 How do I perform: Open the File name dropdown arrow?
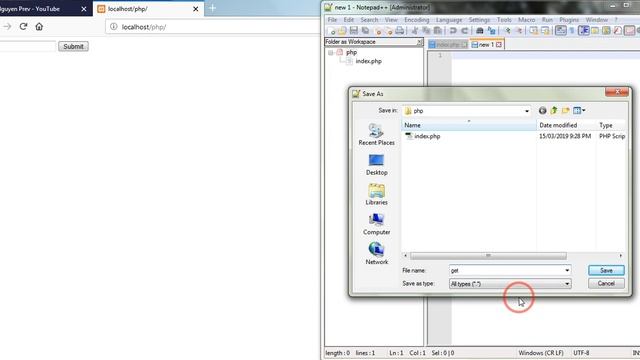coord(567,270)
